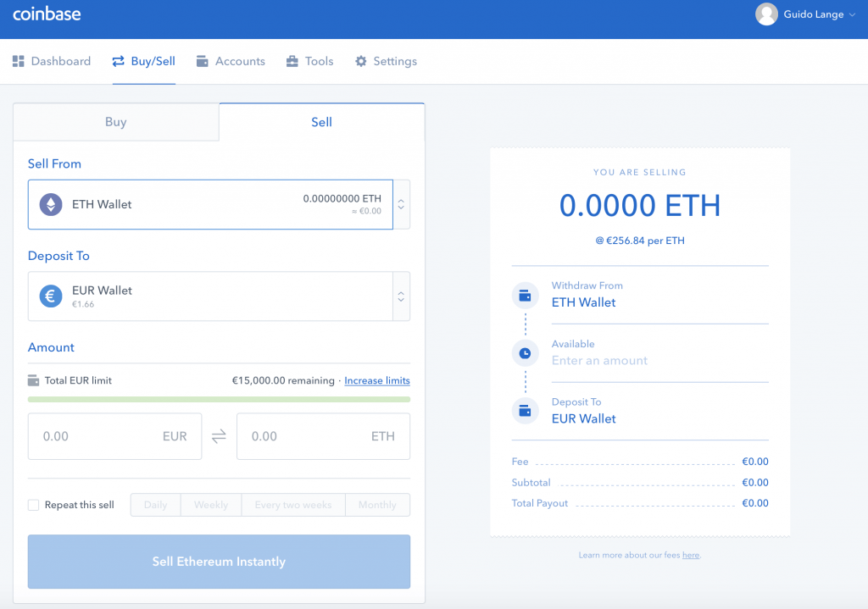The width and height of the screenshot is (868, 609).
Task: Open the Deposit To EUR Wallet selector
Action: [210, 296]
